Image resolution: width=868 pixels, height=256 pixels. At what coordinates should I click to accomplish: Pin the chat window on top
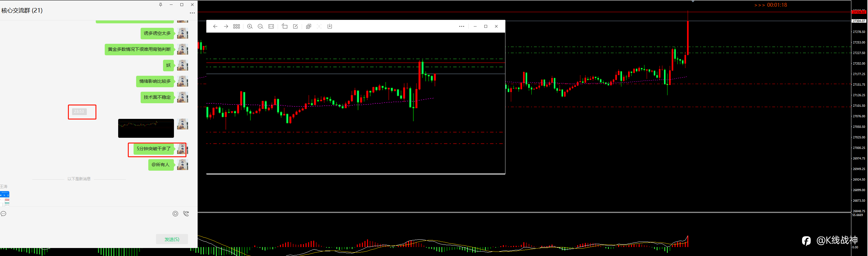(x=161, y=5)
